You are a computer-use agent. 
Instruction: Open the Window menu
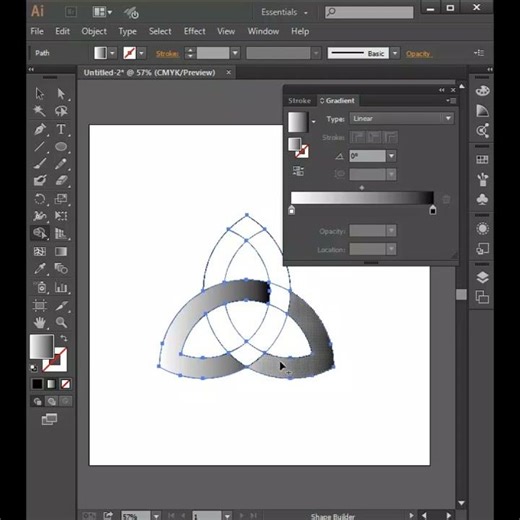263,31
